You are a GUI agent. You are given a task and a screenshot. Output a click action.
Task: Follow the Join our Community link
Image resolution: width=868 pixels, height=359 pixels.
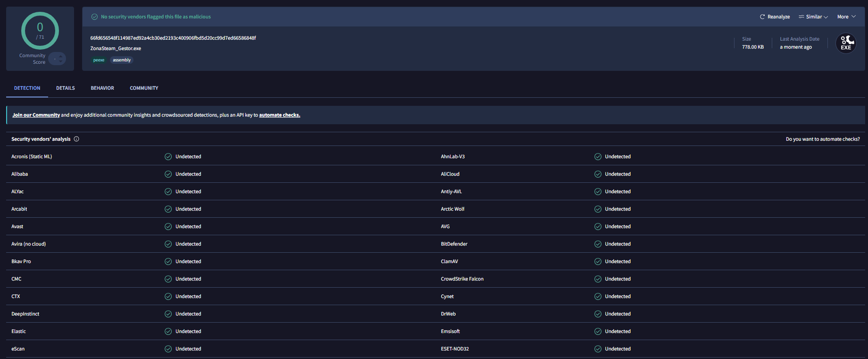[36, 115]
